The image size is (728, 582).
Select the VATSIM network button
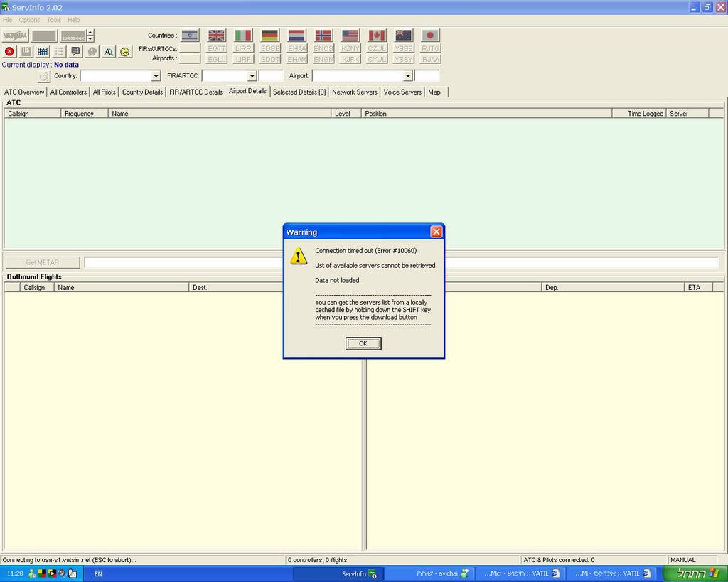tap(15, 36)
